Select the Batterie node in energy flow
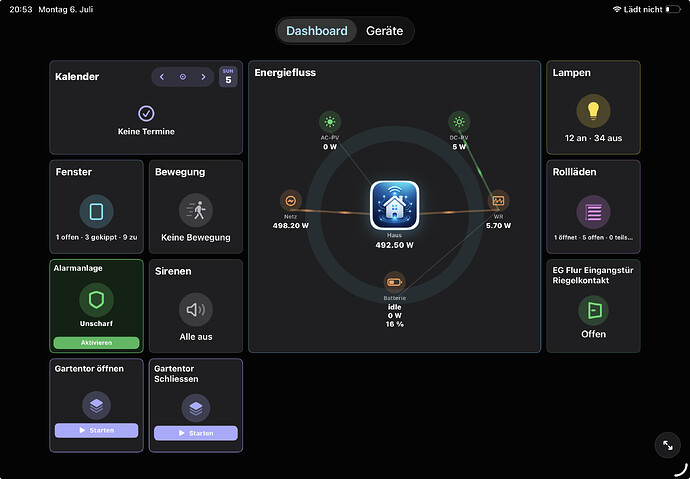The width and height of the screenshot is (690, 479). tap(394, 282)
